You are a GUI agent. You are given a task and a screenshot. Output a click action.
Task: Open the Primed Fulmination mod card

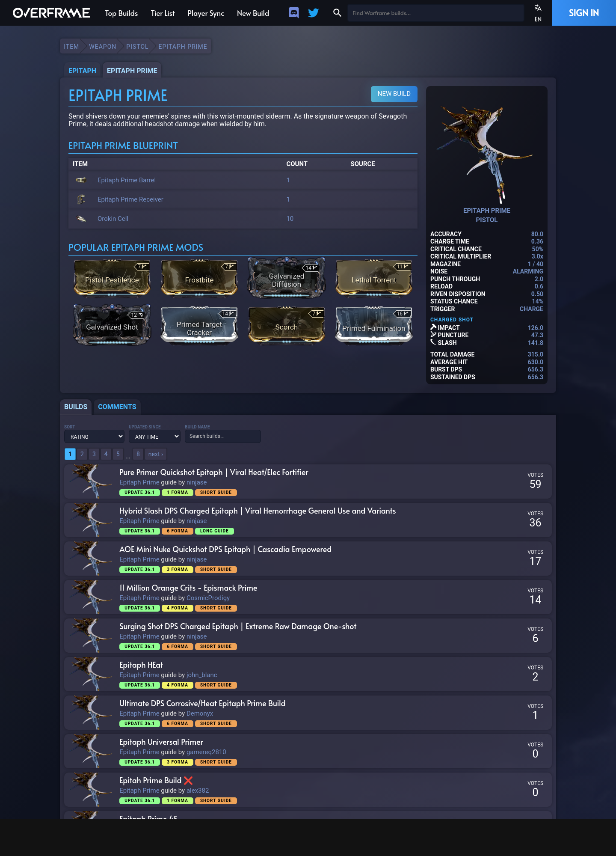[374, 325]
